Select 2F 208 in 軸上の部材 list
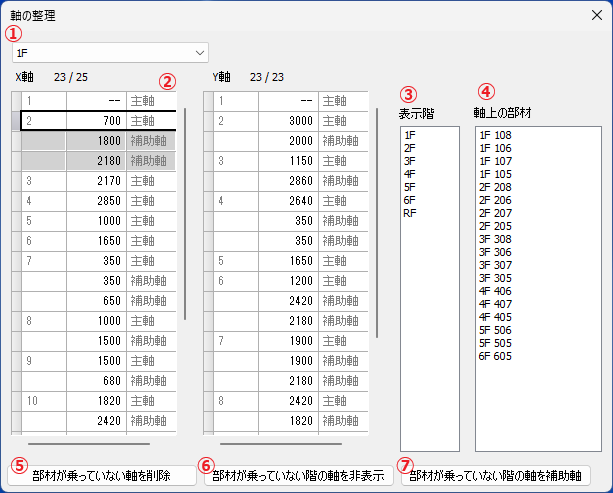The width and height of the screenshot is (613, 493). pyautogui.click(x=495, y=187)
